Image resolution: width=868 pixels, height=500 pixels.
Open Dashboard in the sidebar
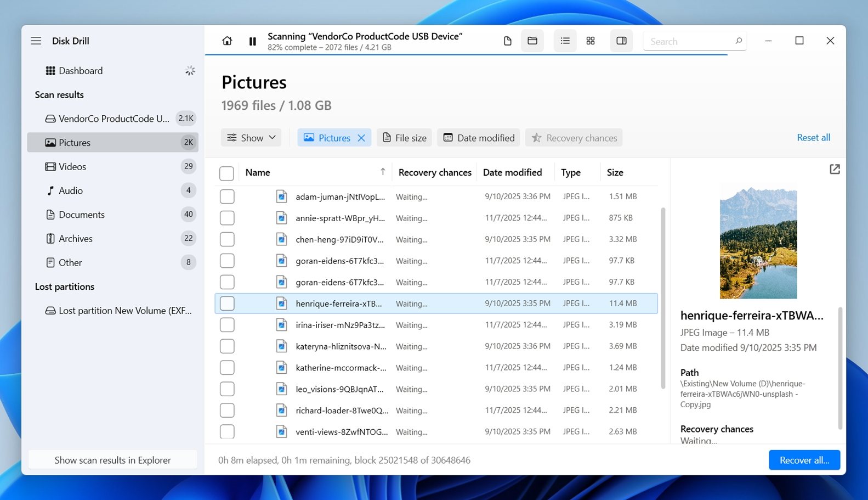[x=112, y=71]
